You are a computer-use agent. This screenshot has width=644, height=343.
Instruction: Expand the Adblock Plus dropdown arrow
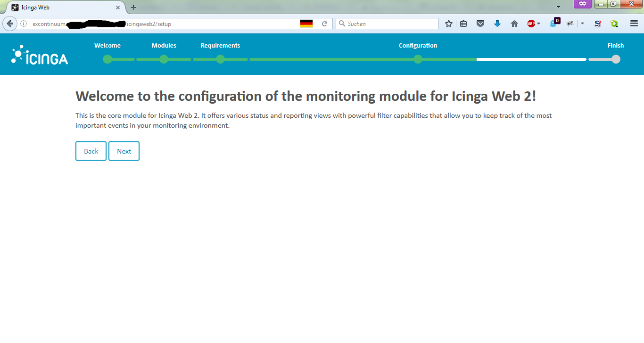pyautogui.click(x=539, y=24)
